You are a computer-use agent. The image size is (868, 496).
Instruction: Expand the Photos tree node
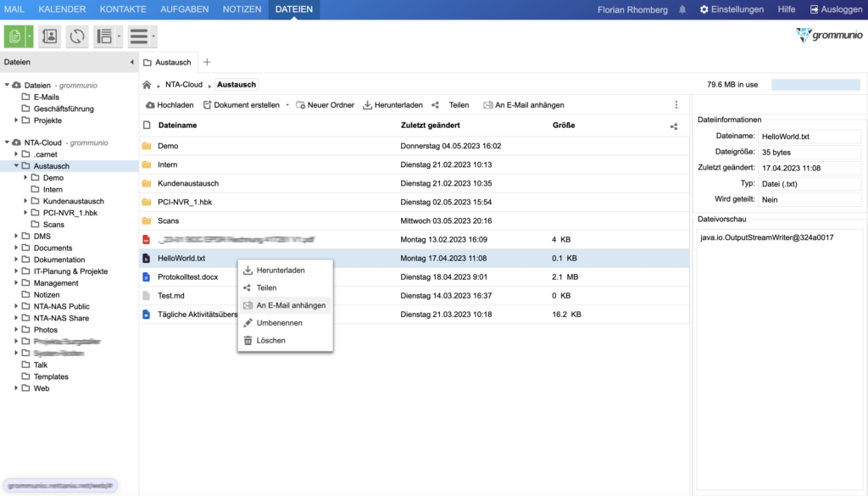point(16,329)
